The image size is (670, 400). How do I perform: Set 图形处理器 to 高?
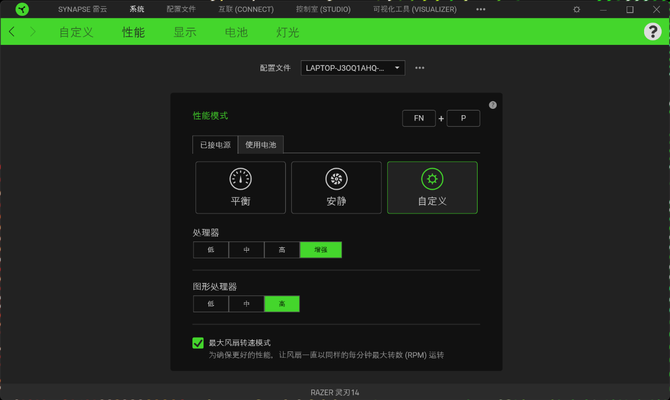coord(282,304)
